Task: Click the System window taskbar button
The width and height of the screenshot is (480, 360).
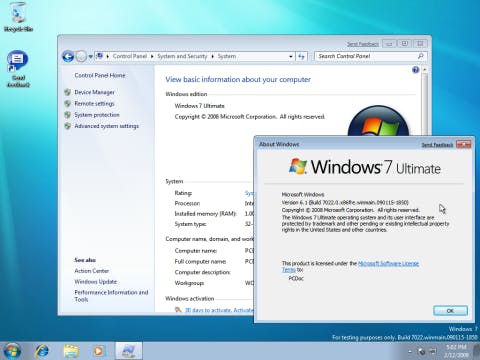Action: (128, 351)
